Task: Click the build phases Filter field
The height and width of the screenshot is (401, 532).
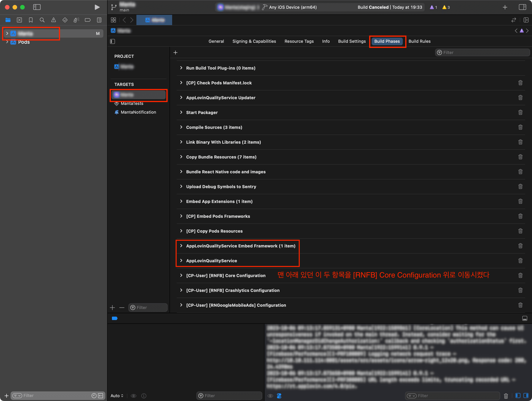Action: pyautogui.click(x=482, y=52)
